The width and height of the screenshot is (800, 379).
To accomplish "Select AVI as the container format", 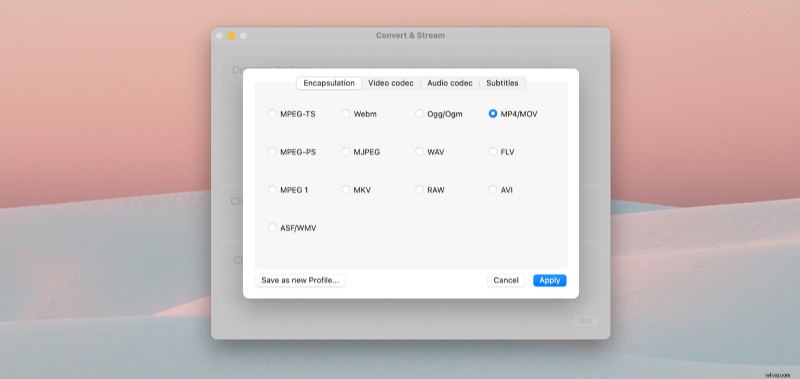I will point(493,190).
